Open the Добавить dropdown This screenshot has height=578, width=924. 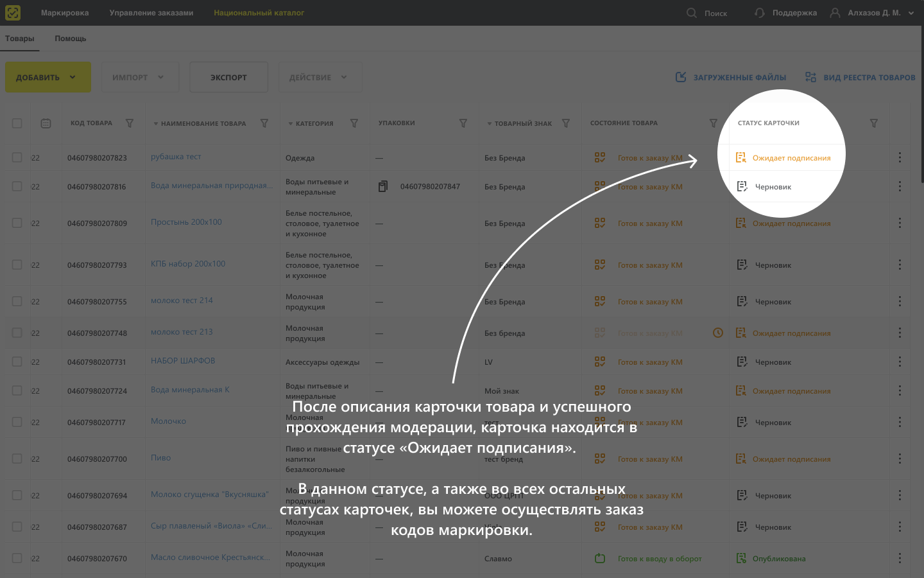click(48, 77)
